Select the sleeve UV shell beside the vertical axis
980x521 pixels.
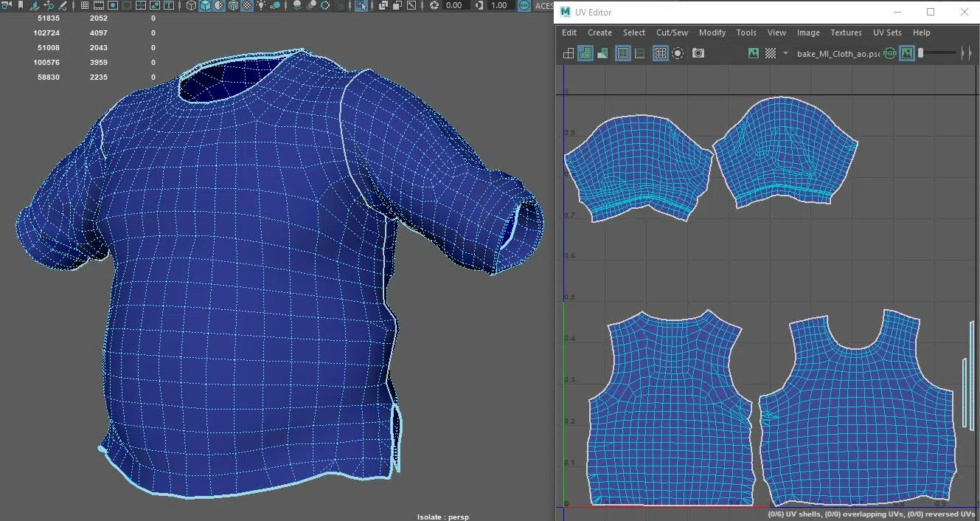[x=639, y=168]
